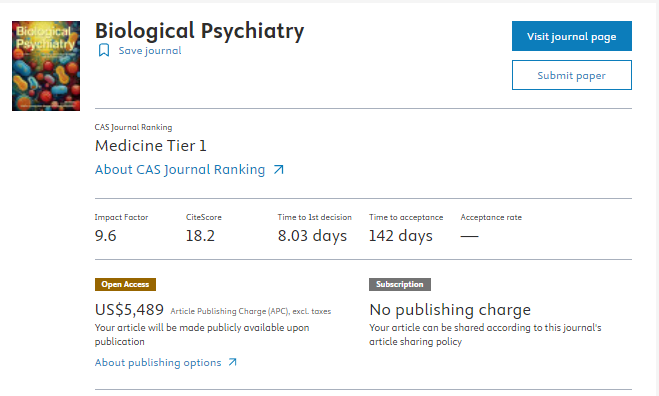Click the Biological Psychiatry title heading
Screen dimensions: 659x396
200,31
